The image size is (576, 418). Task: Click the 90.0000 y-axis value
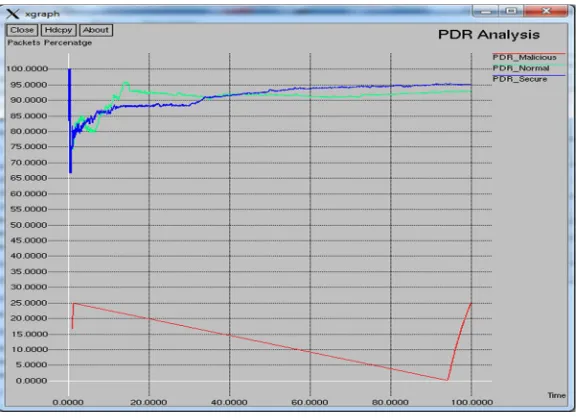point(29,100)
